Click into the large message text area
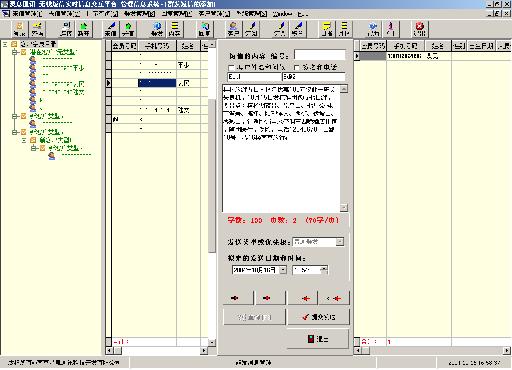 tap(281, 148)
